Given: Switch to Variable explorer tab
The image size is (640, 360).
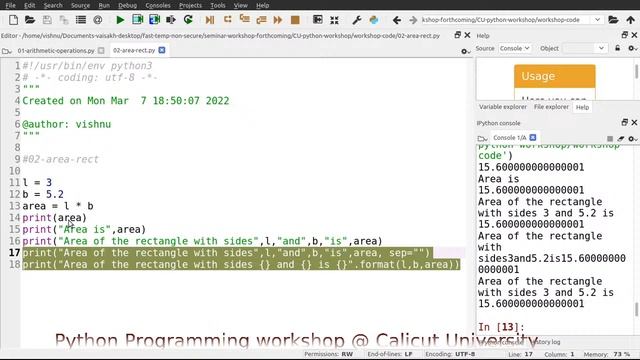Looking at the screenshot, I should click(503, 107).
